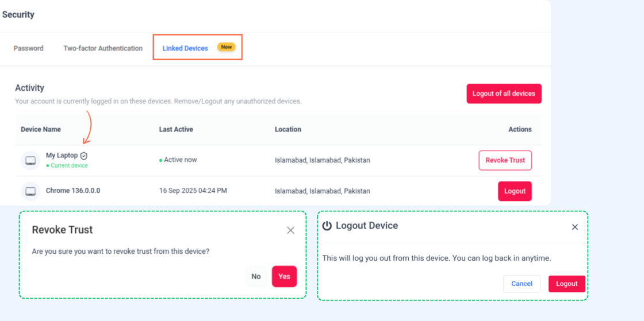Choose No in the Revoke Trust dialog
The height and width of the screenshot is (321, 644).
tap(256, 276)
